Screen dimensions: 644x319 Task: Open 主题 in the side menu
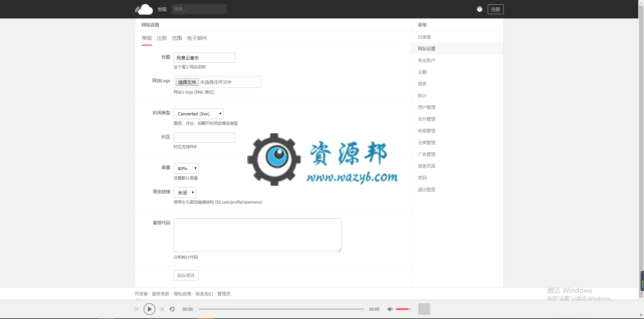pyautogui.click(x=457, y=72)
